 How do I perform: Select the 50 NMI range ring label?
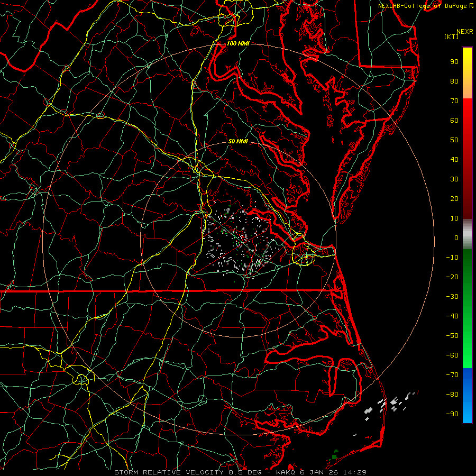pos(237,141)
